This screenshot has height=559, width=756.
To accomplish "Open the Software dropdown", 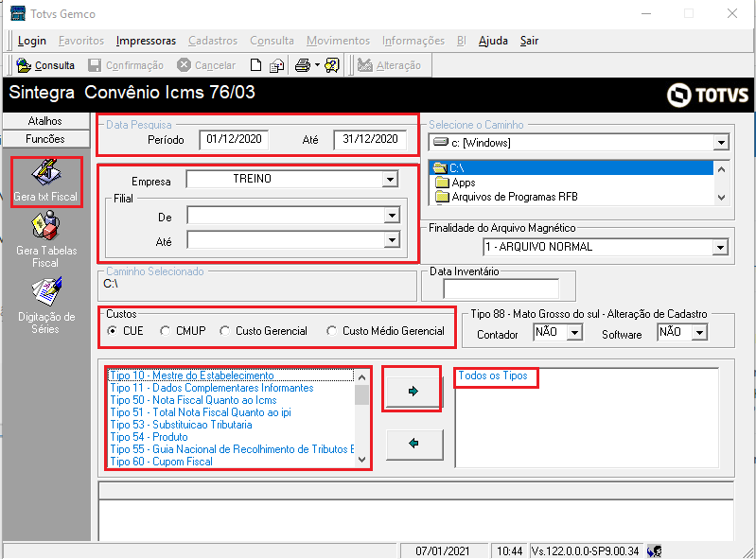I will coord(699,332).
